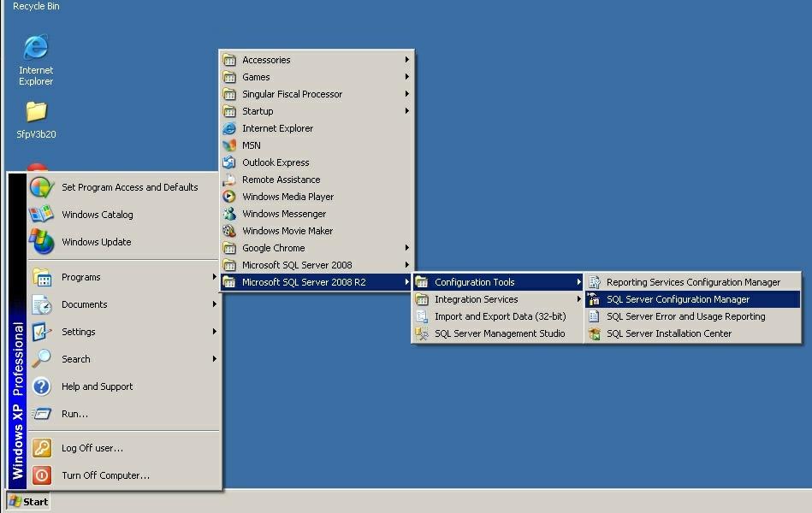Click Documents icon in Start menu
812x513 pixels.
click(41, 304)
